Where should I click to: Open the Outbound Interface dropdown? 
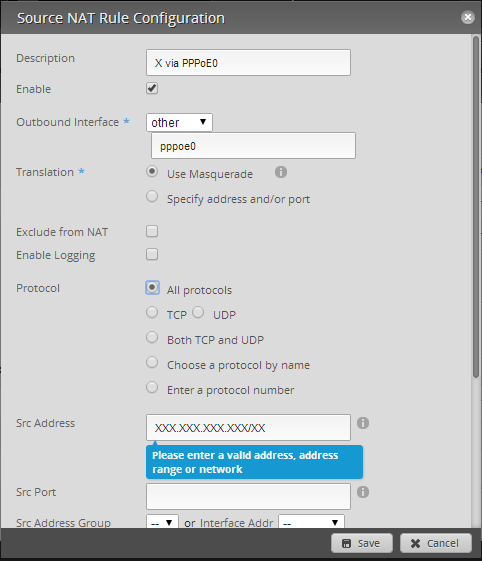[179, 122]
